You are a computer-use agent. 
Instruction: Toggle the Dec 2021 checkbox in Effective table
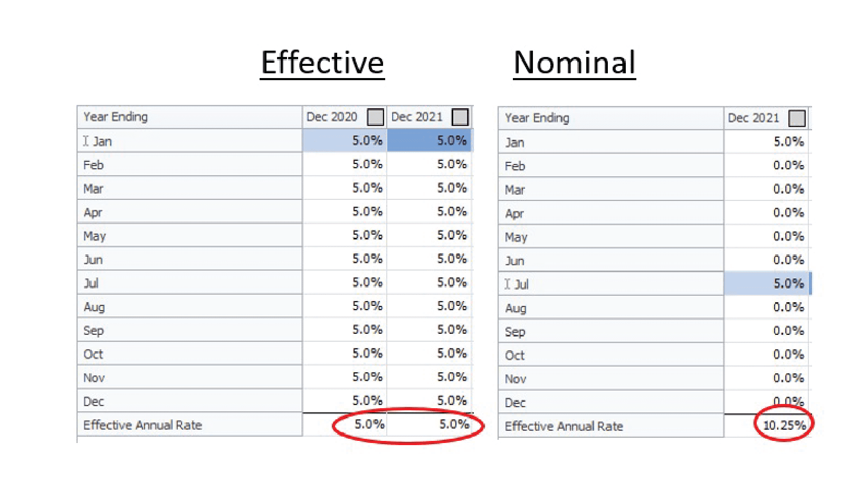pyautogui.click(x=460, y=117)
